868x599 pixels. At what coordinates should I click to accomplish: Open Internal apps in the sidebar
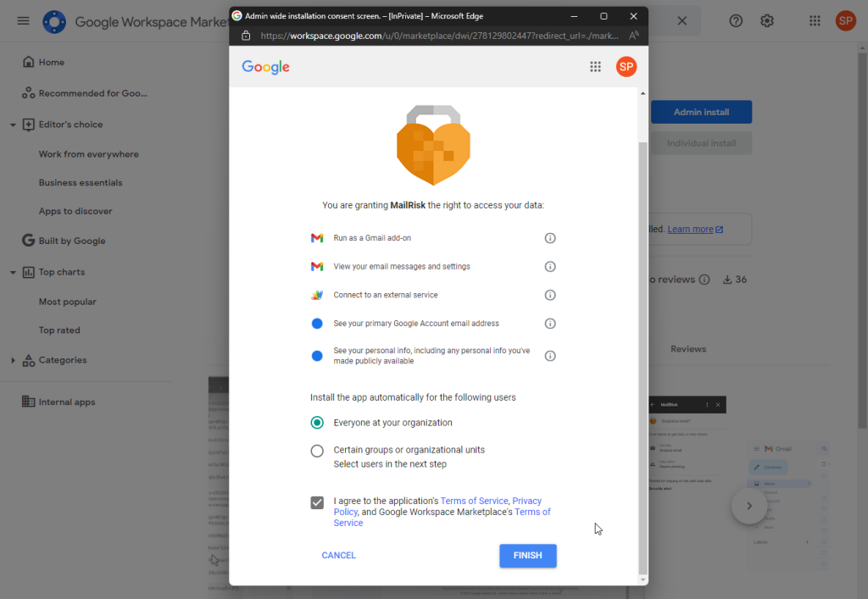tap(66, 402)
